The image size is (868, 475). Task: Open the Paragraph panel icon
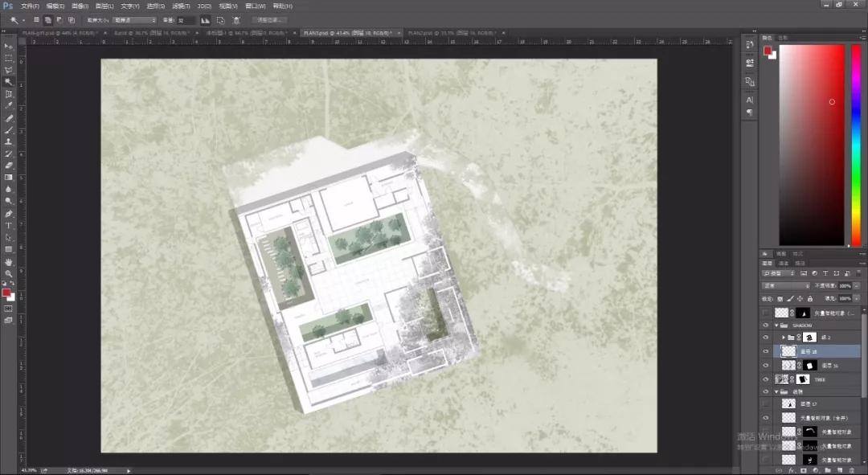pos(750,113)
